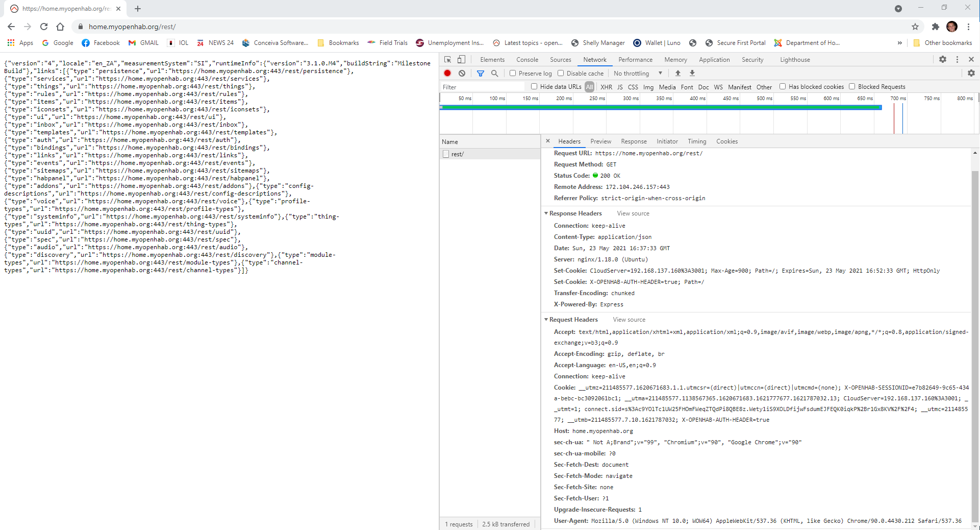Import HAR file via upload icon

point(677,73)
